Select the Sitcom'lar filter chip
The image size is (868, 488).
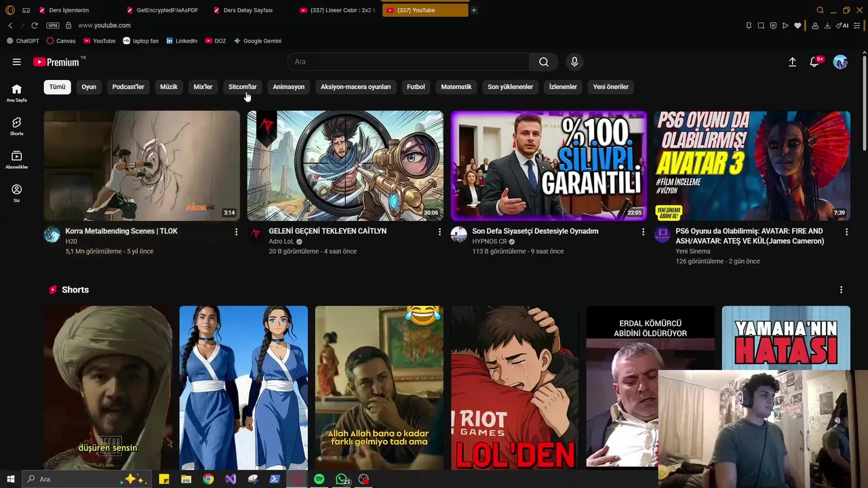tap(242, 87)
